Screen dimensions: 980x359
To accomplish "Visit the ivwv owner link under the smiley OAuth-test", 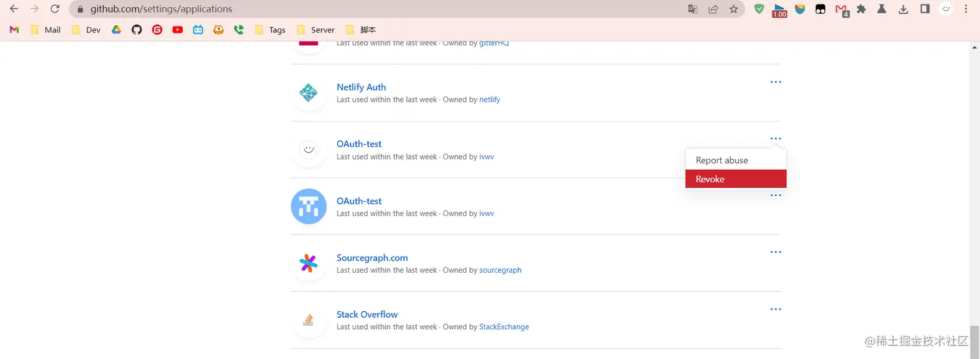I will (x=487, y=157).
